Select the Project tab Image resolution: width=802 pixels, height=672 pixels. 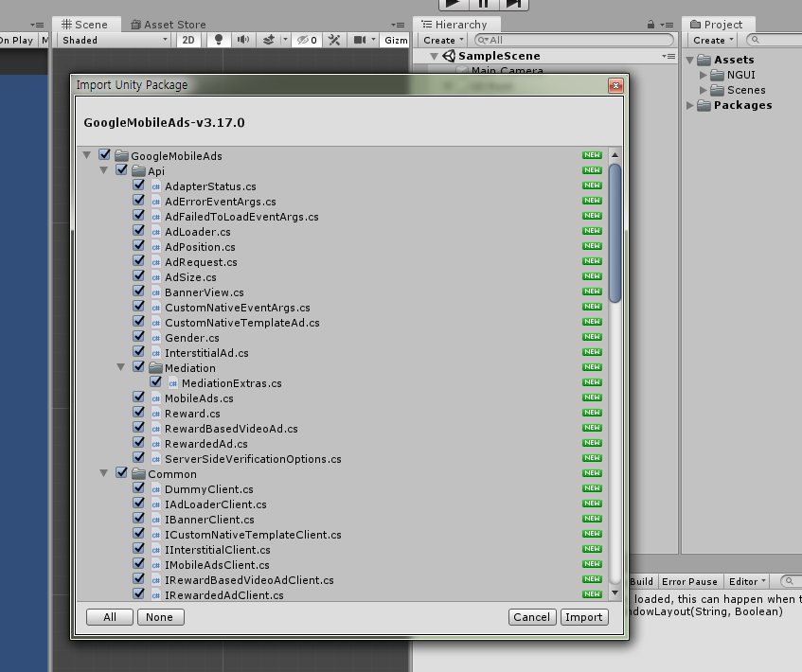[x=717, y=25]
